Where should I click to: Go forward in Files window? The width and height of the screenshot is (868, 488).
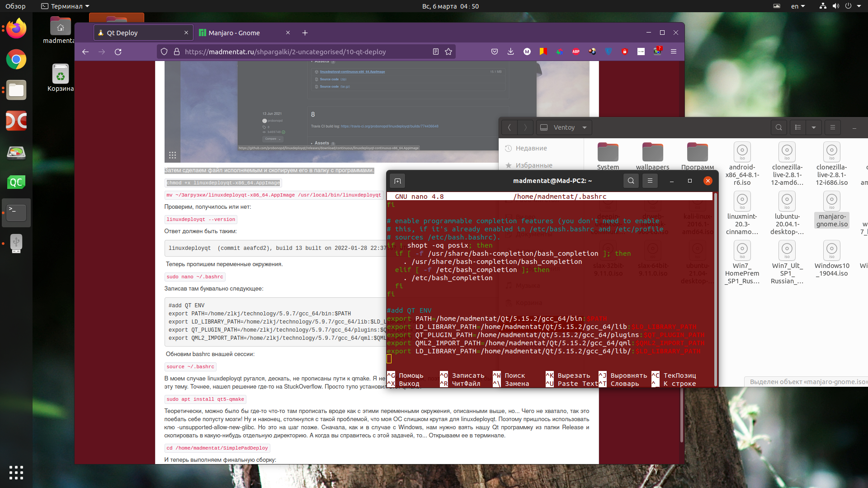(x=525, y=128)
